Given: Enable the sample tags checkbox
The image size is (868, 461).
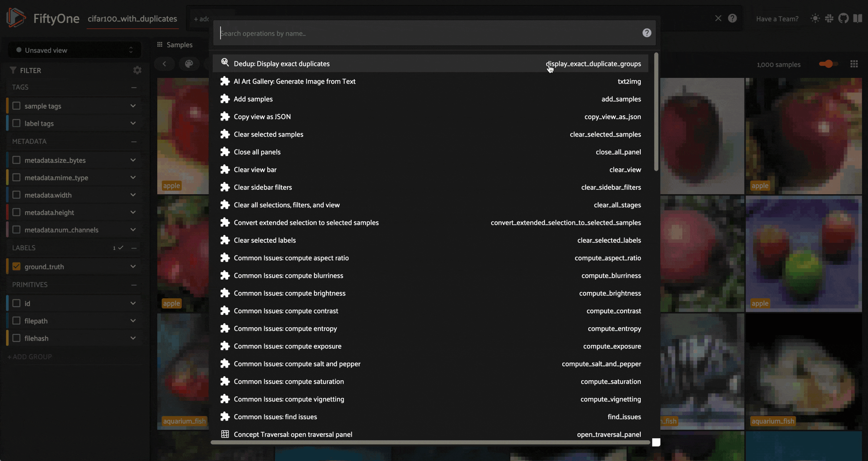Looking at the screenshot, I should click(16, 106).
